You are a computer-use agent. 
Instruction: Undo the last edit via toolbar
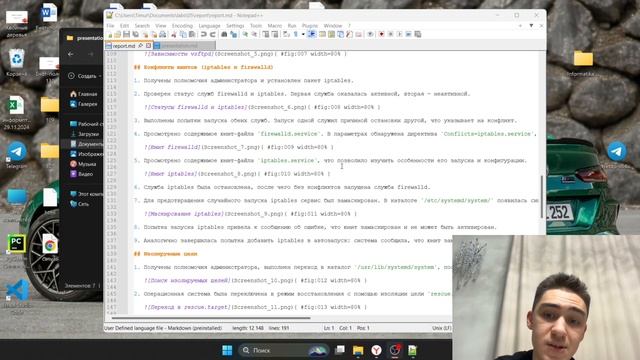coord(203,34)
